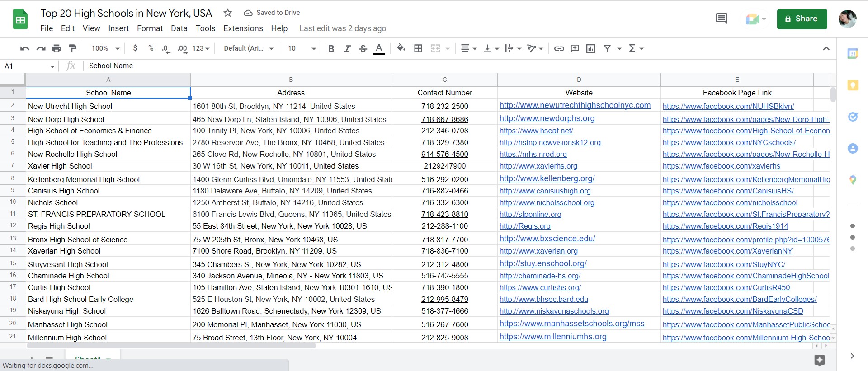Open the More formats 123 dropdown
The height and width of the screenshot is (371, 868).
[201, 48]
